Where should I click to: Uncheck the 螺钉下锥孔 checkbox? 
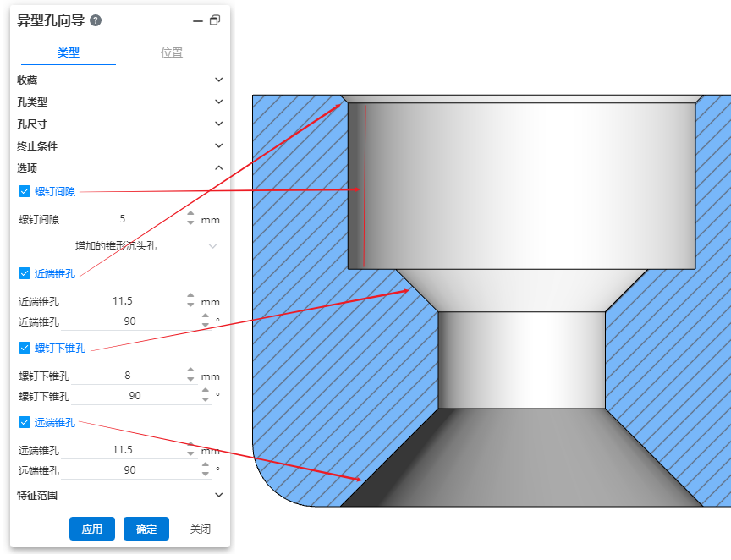(25, 348)
